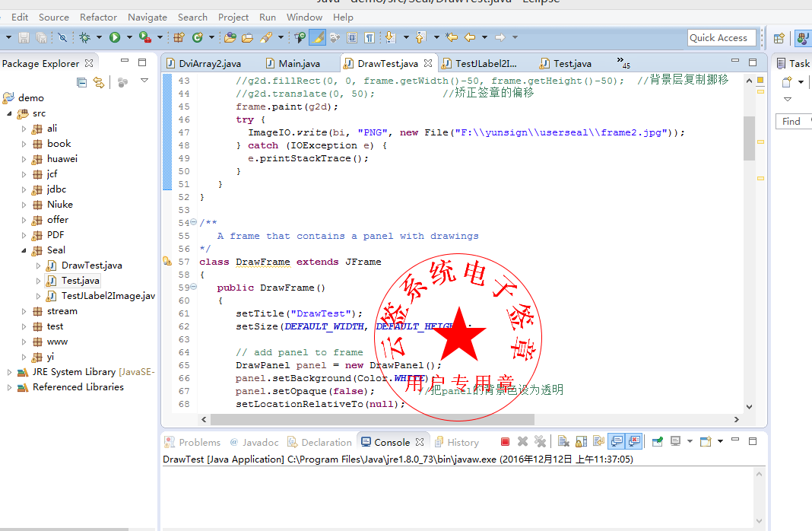This screenshot has height=531, width=812.
Task: Open the Edit menu
Action: point(20,17)
